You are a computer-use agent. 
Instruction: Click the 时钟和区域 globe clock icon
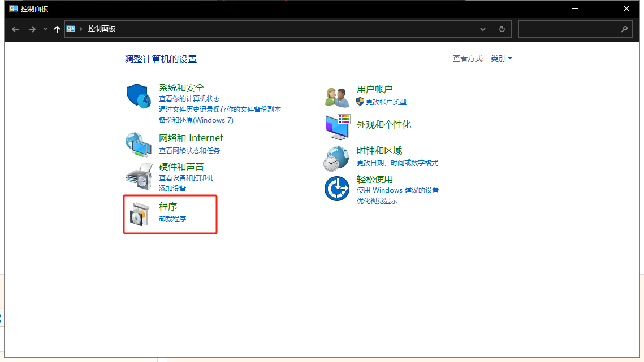[336, 159]
